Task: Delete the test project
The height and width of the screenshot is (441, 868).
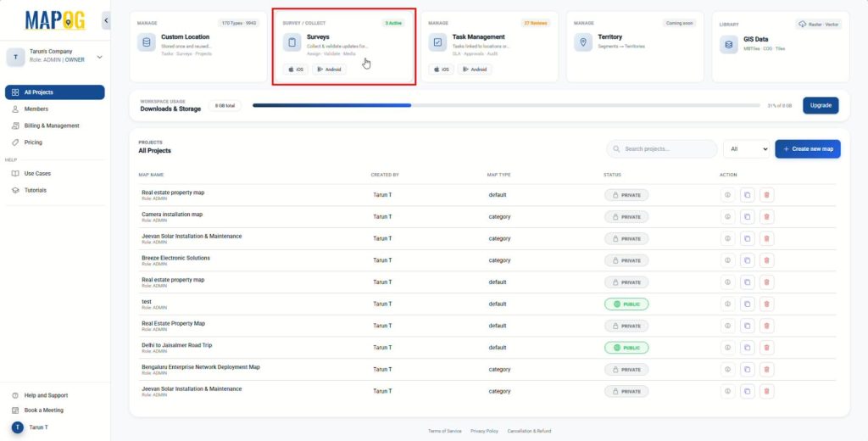Action: (766, 304)
